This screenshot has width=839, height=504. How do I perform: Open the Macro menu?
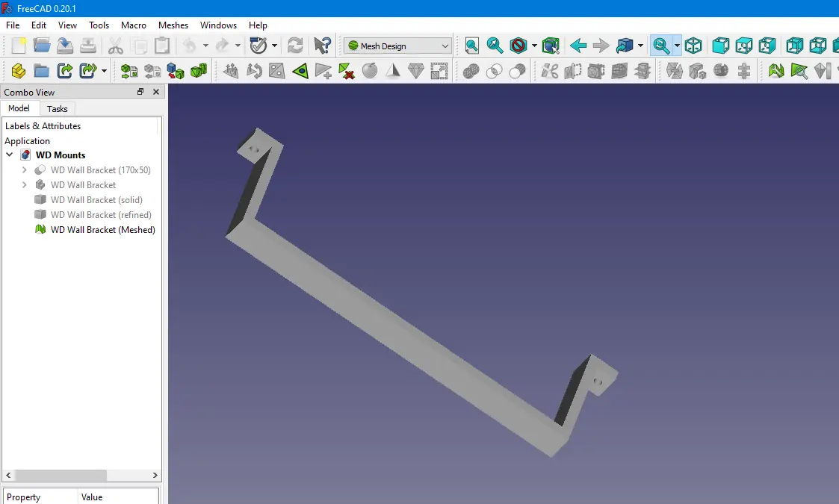(134, 25)
